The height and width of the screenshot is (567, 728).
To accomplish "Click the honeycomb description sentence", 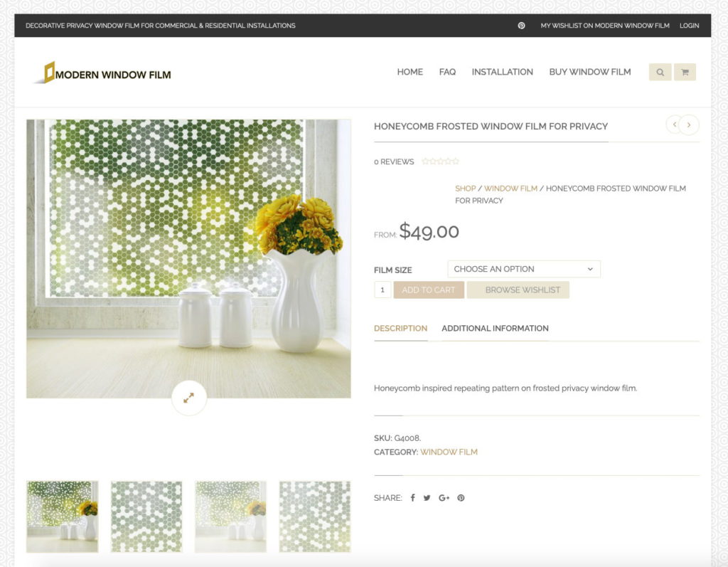I will (x=505, y=388).
